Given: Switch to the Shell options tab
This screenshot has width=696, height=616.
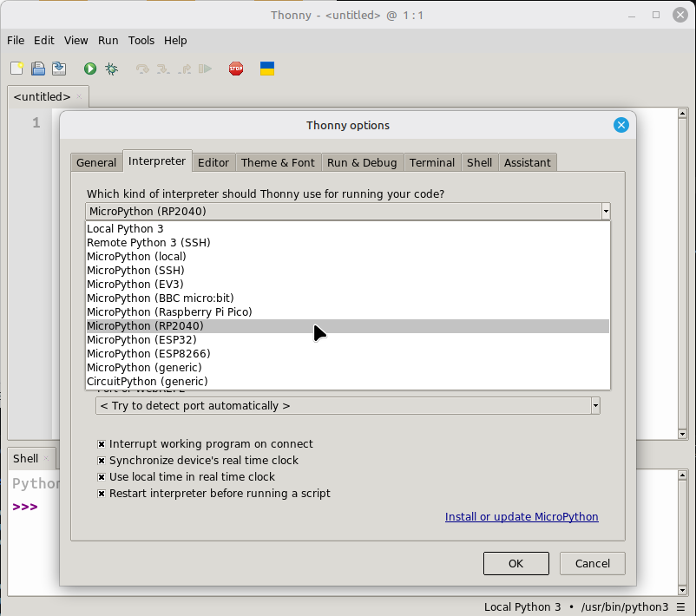Looking at the screenshot, I should click(479, 162).
